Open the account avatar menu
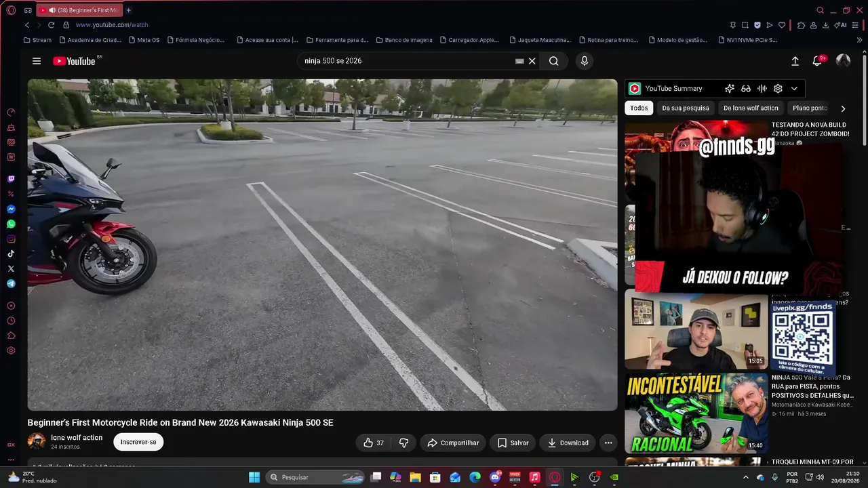 pyautogui.click(x=843, y=61)
